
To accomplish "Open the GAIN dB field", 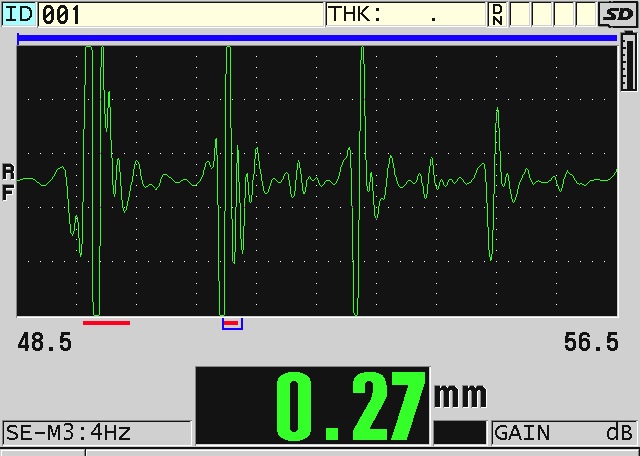I will [x=564, y=433].
